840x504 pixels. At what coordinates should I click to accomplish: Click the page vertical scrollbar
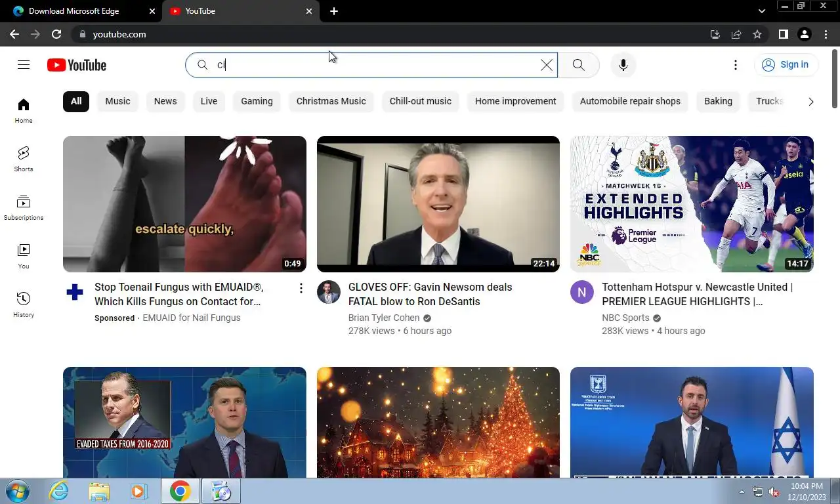click(835, 79)
